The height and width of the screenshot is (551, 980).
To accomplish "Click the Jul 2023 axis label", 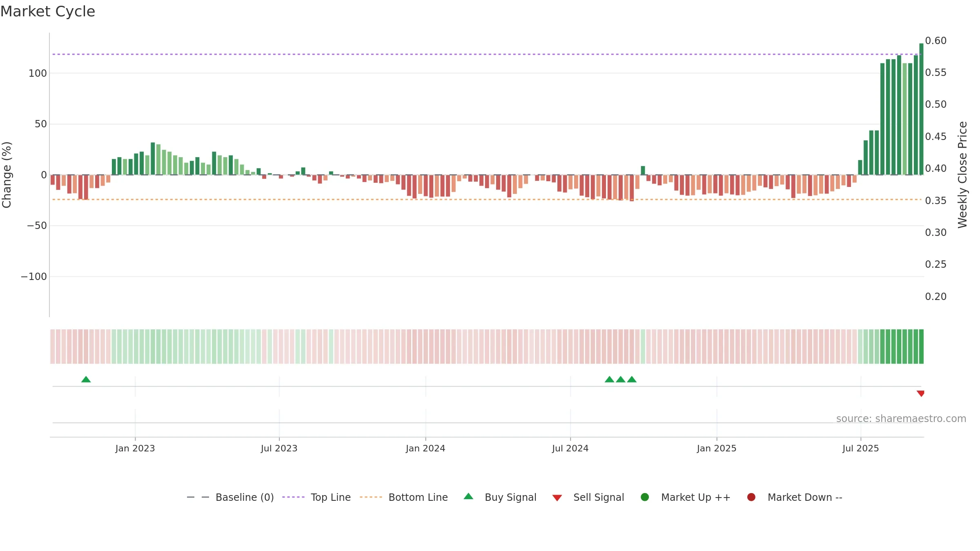I will 279,449.
